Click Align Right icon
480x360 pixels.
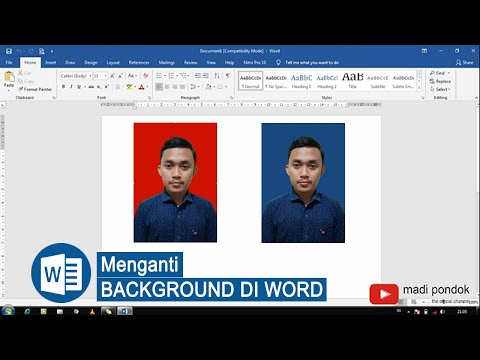[175, 87]
